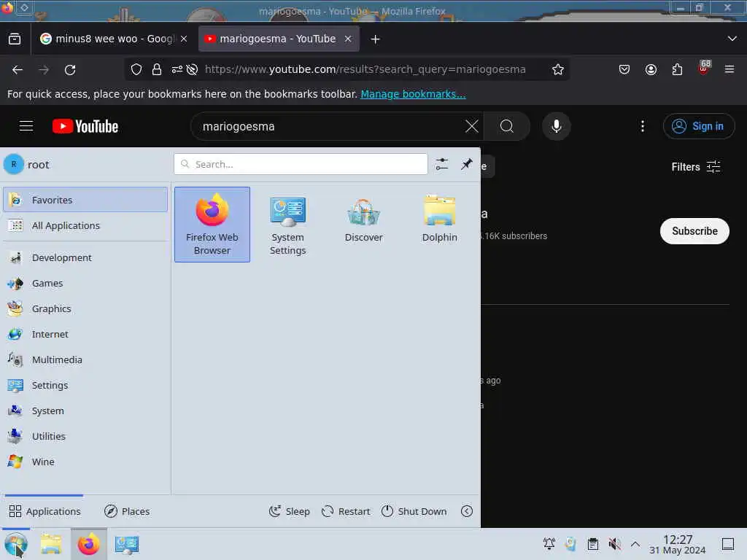The height and width of the screenshot is (560, 747).
Task: Launch Firefox Web Browser from favorites
Action: (212, 225)
